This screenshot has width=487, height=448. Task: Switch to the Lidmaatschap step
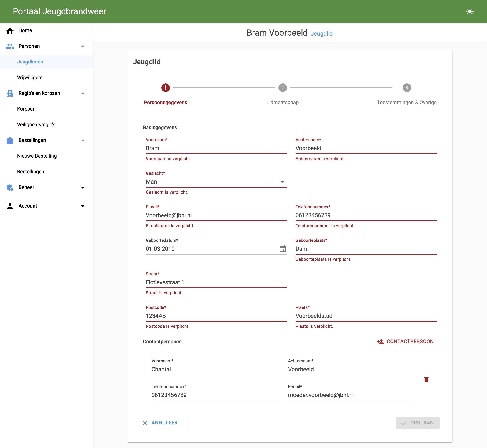click(x=283, y=102)
